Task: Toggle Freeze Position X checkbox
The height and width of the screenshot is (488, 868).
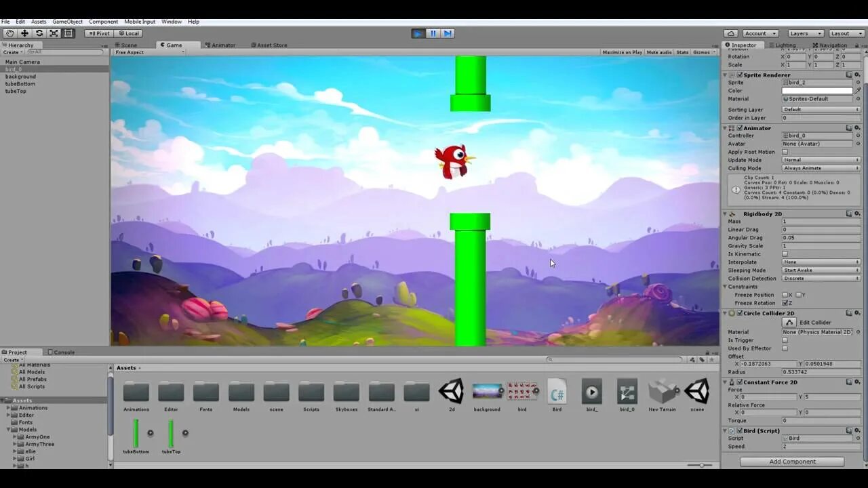Action: [x=785, y=295]
